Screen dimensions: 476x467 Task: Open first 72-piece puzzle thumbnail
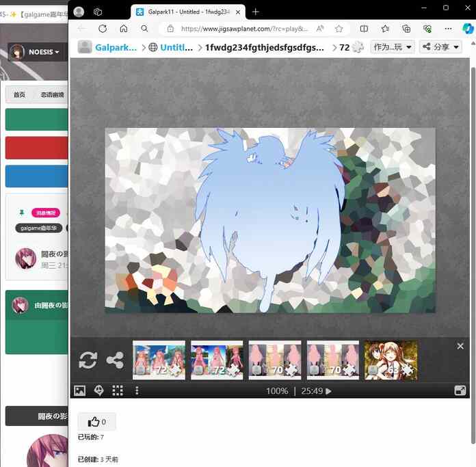click(x=159, y=360)
